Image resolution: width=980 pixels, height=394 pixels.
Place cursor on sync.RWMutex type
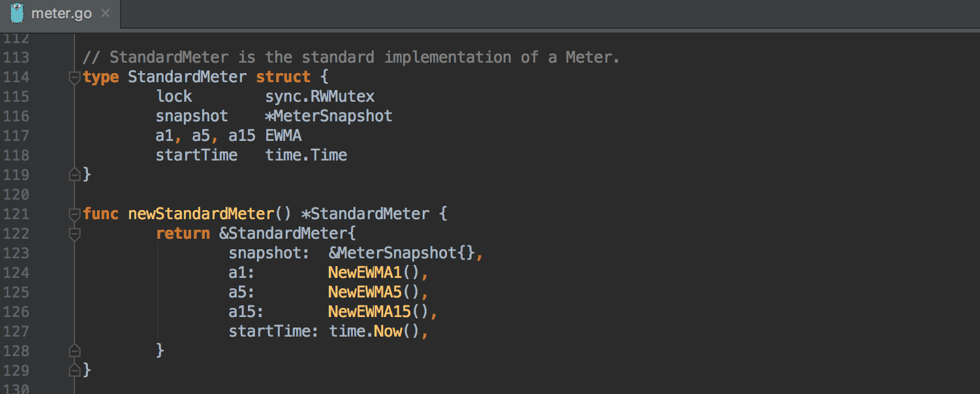320,97
